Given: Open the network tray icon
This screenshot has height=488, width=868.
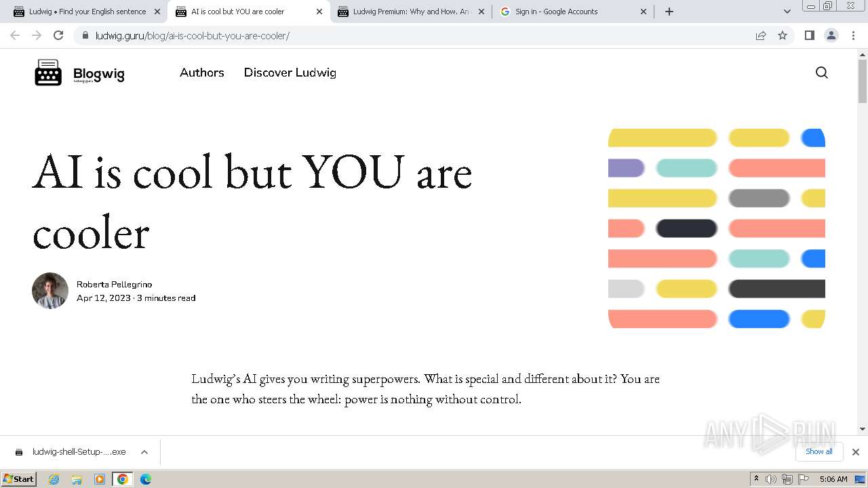Looking at the screenshot, I should [787, 479].
